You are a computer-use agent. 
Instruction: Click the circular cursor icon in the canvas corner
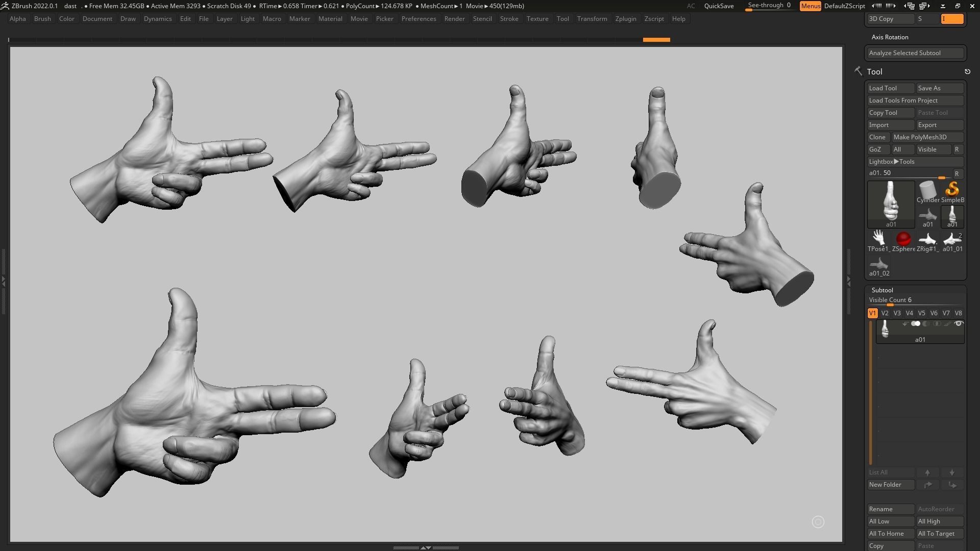[818, 522]
